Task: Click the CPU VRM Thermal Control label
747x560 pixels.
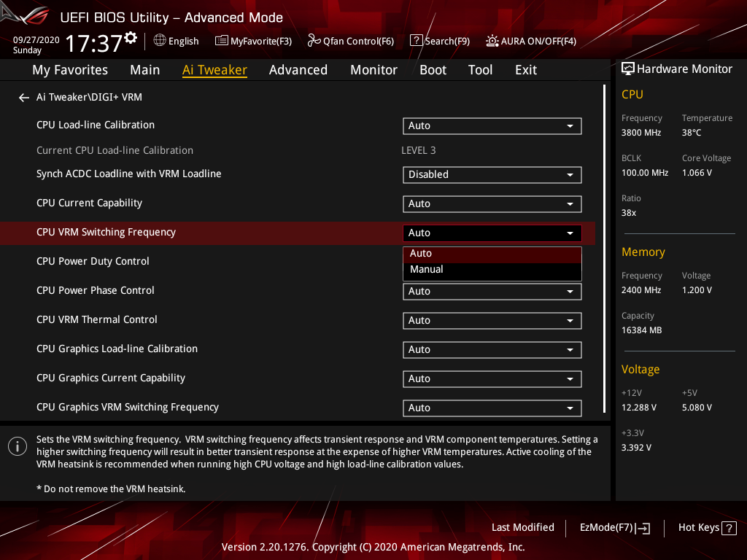Action: 97,319
